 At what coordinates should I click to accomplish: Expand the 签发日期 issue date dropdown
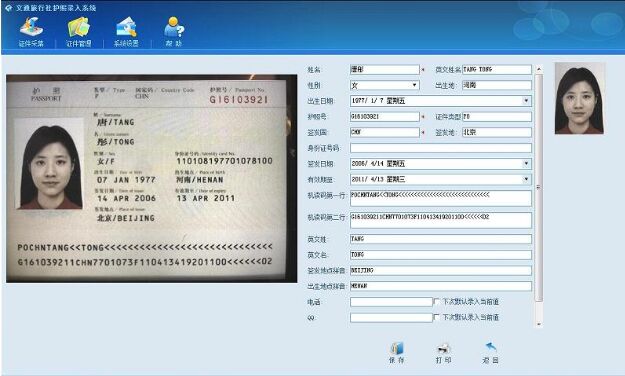pyautogui.click(x=527, y=163)
